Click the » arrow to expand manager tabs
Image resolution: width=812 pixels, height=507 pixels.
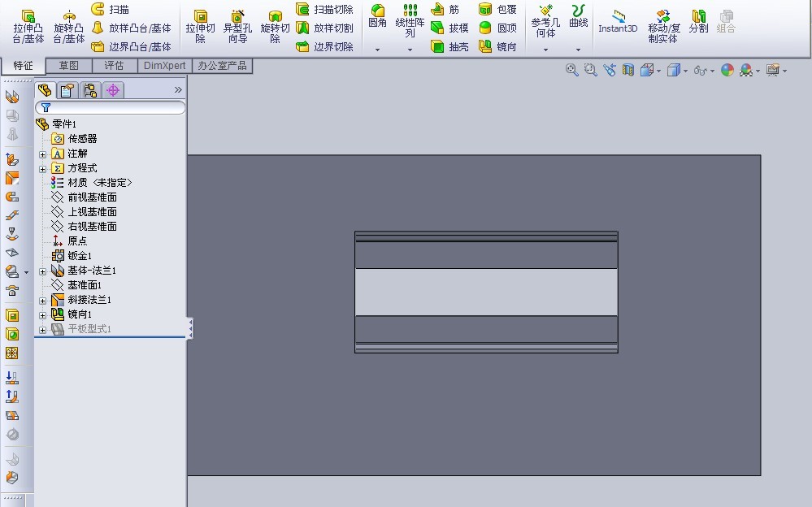[178, 89]
